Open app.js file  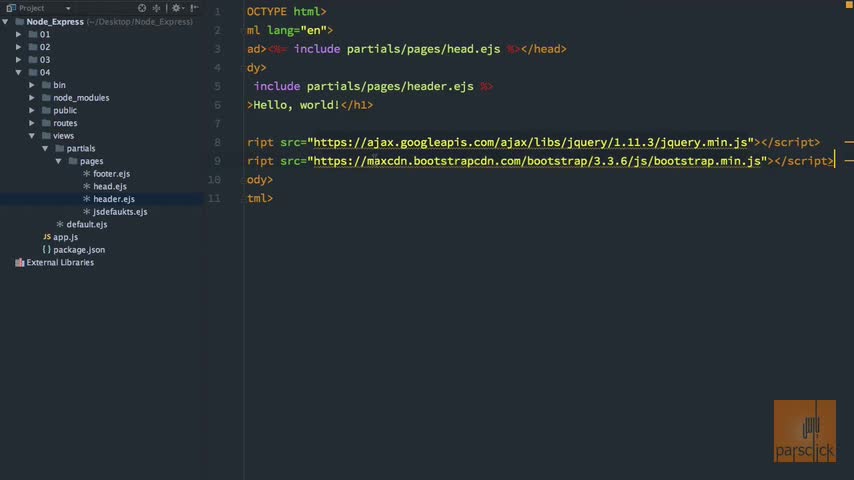[x=65, y=237]
